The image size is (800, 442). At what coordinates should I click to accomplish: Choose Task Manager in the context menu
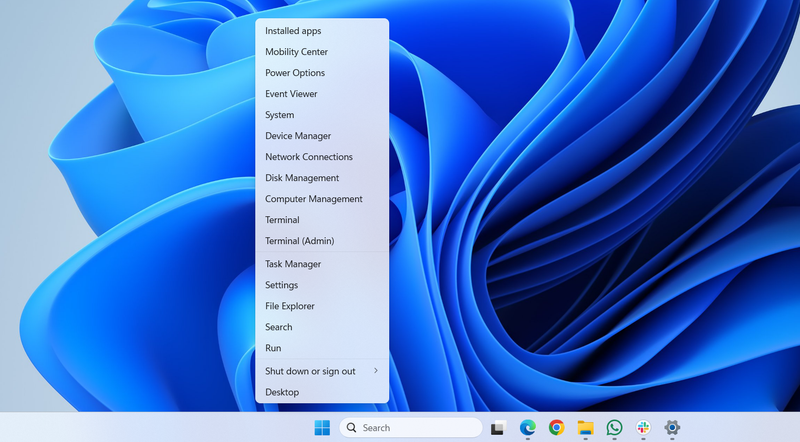click(x=293, y=264)
